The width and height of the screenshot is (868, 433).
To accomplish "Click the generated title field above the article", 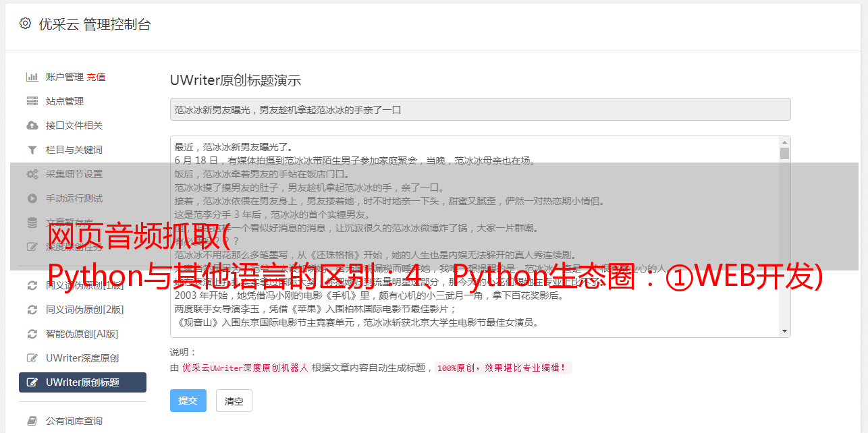I will coord(480,109).
